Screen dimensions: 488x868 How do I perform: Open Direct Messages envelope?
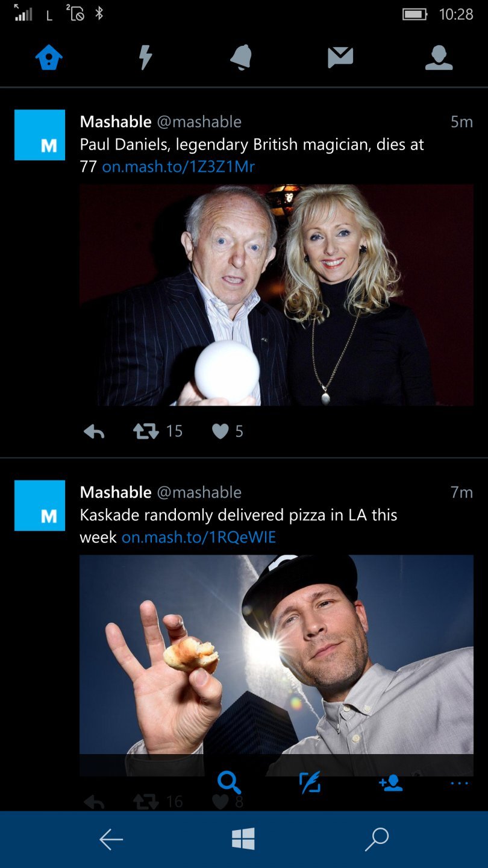click(340, 58)
